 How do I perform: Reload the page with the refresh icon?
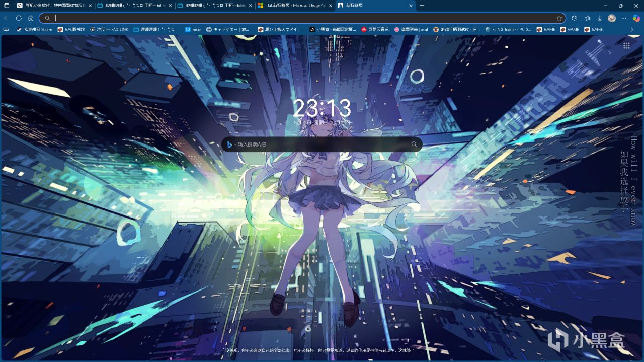[19, 18]
